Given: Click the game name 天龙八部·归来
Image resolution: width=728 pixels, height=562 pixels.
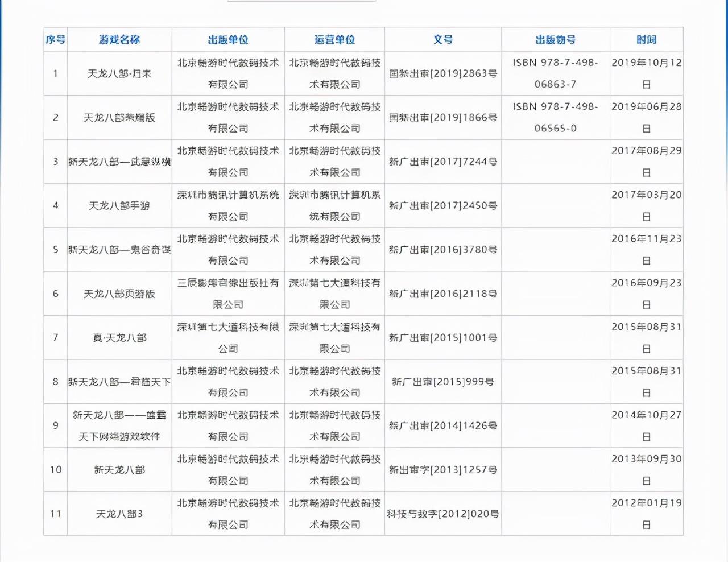Looking at the screenshot, I should [119, 73].
